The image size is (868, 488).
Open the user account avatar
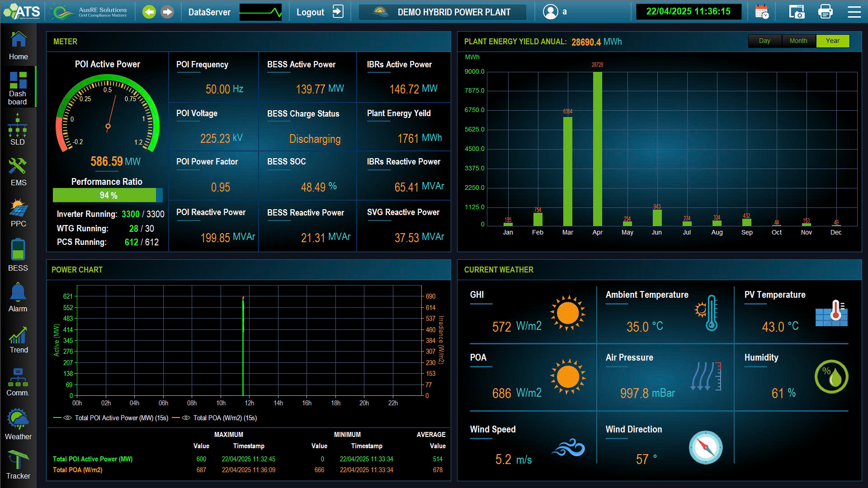551,12
